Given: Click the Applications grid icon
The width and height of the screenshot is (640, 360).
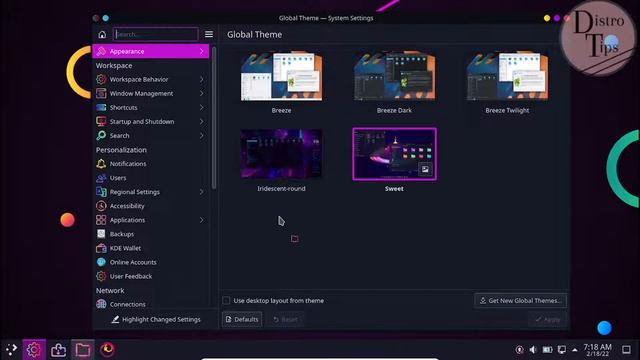Looking at the screenshot, I should click(101, 220).
